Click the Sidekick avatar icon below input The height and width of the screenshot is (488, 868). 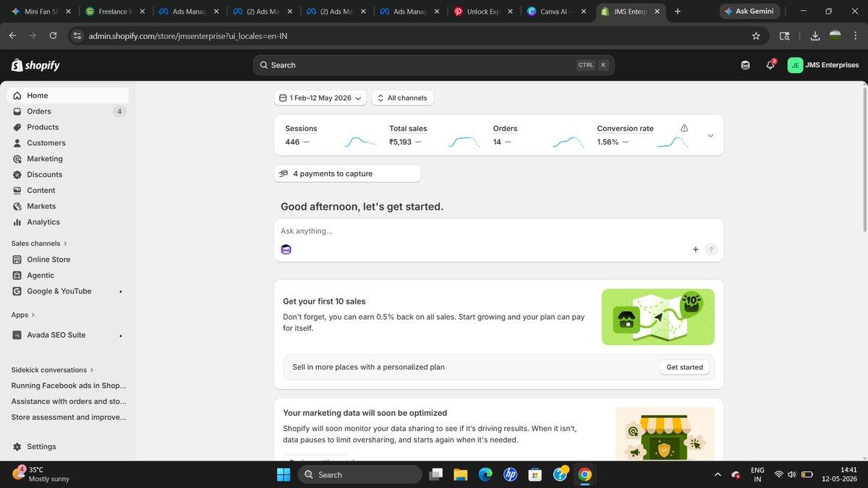click(x=286, y=249)
